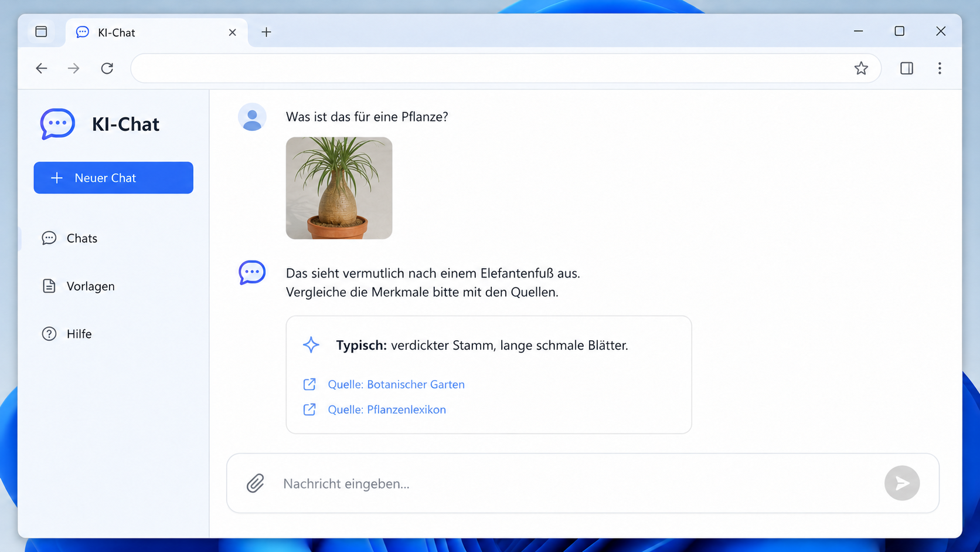Open the browser three-dot menu
Image resolution: width=980 pixels, height=552 pixels.
pos(939,68)
